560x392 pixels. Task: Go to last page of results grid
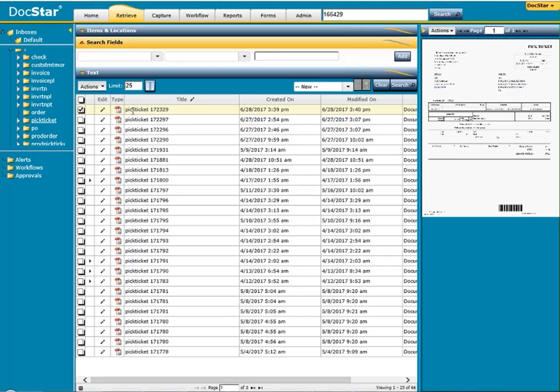click(x=260, y=388)
